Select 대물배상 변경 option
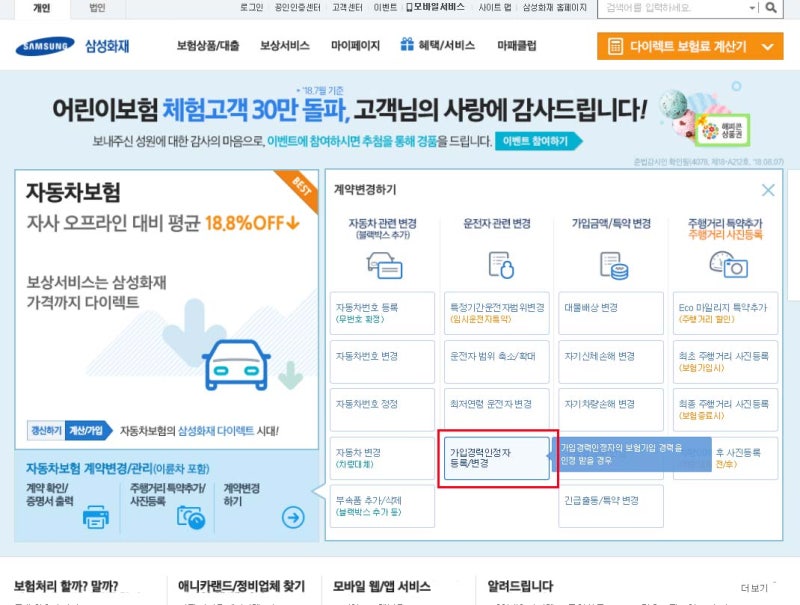 click(611, 313)
